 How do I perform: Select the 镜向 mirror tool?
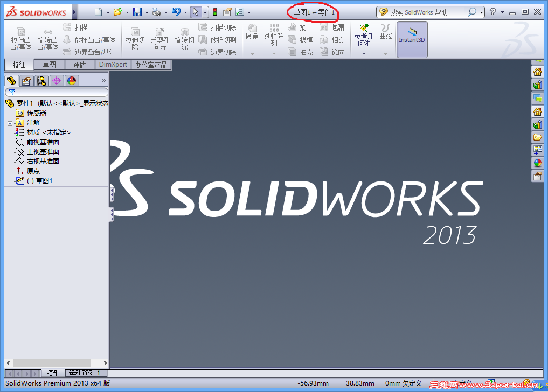[x=332, y=52]
